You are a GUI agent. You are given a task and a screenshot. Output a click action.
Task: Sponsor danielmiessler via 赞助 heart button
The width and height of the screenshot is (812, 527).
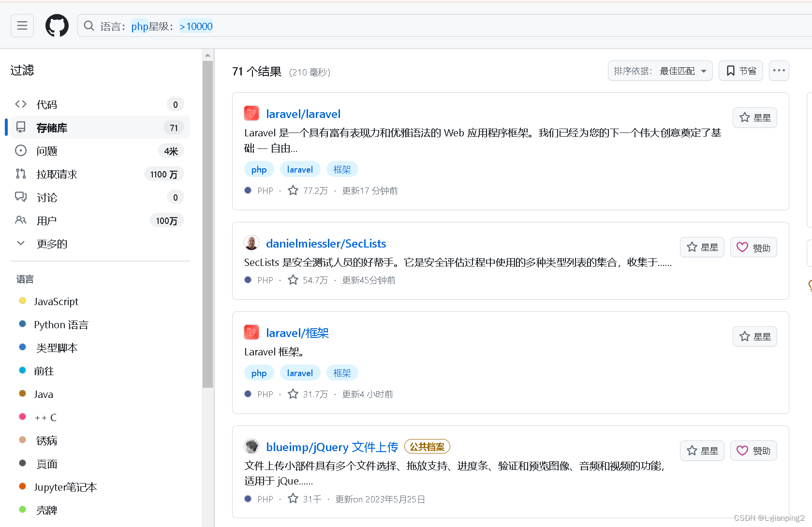(x=753, y=247)
